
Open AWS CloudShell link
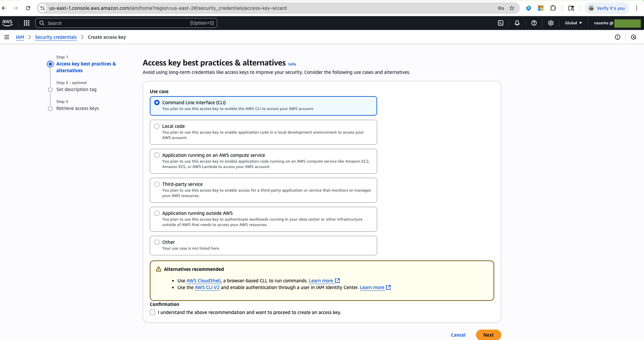tap(204, 281)
